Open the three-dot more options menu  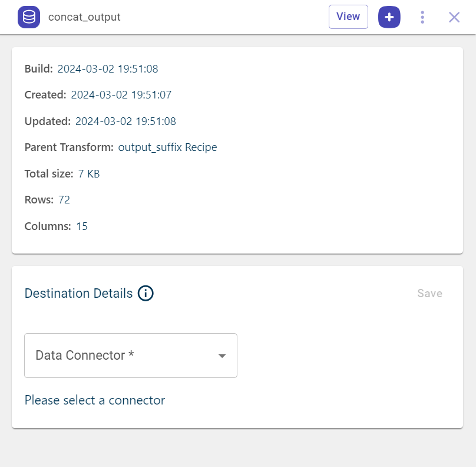[x=422, y=17]
